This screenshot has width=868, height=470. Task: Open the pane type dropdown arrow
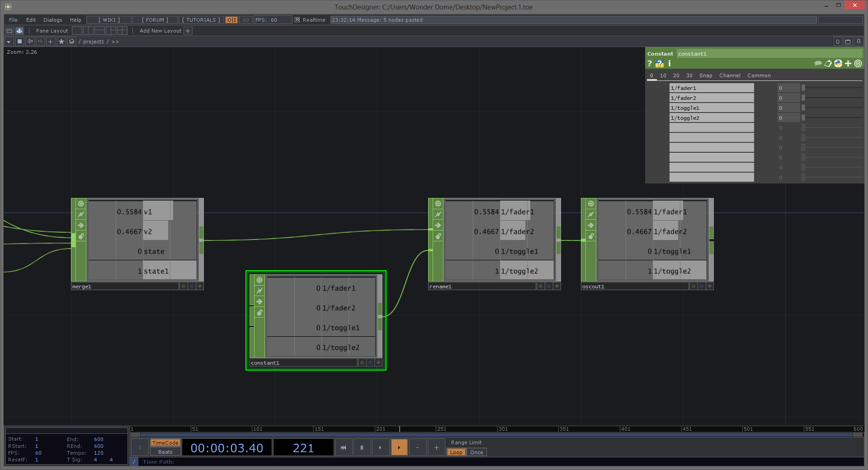pos(9,42)
